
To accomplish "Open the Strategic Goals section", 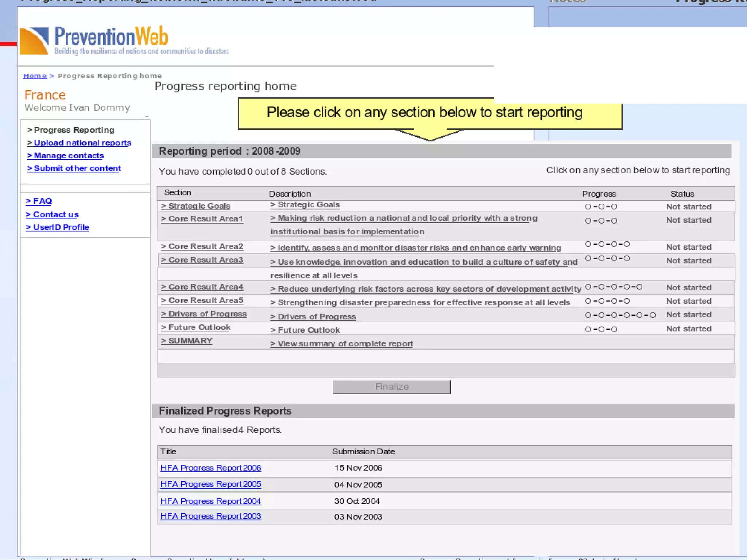I will point(196,206).
